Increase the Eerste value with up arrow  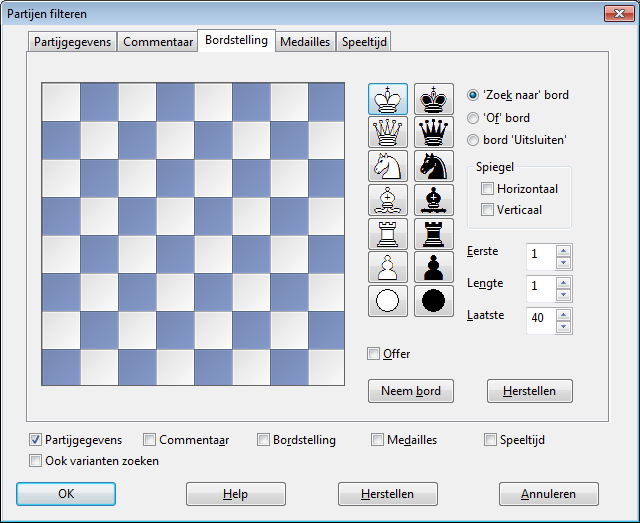(x=563, y=249)
